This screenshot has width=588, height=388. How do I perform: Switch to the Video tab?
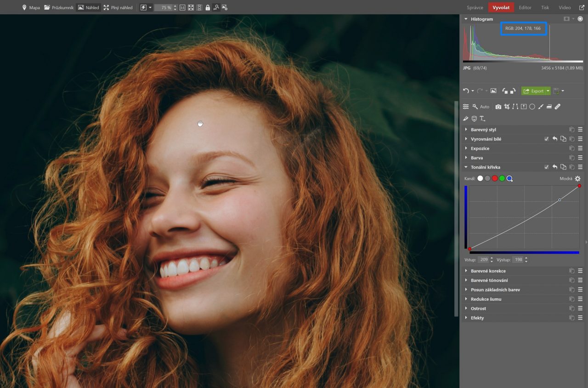(x=565, y=7)
